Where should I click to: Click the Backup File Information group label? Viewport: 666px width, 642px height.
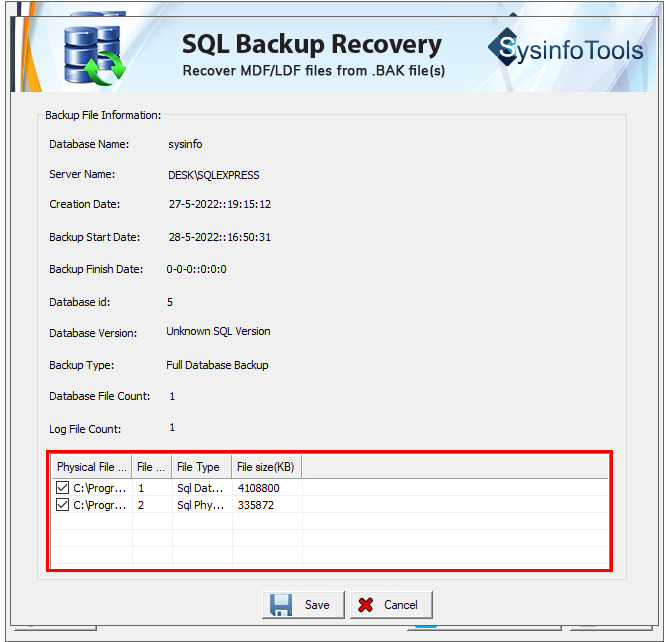103,115
